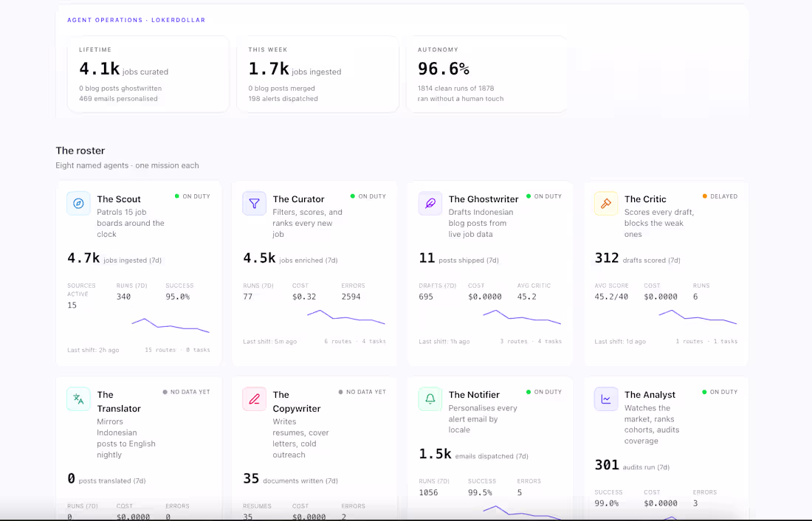
Task: Click the 312 drafts scored value
Action: click(606, 258)
